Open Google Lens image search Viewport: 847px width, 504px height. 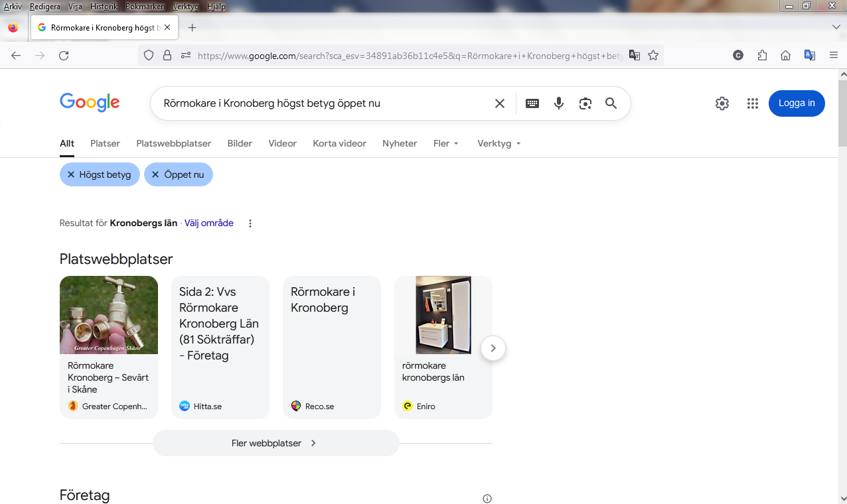click(x=585, y=103)
